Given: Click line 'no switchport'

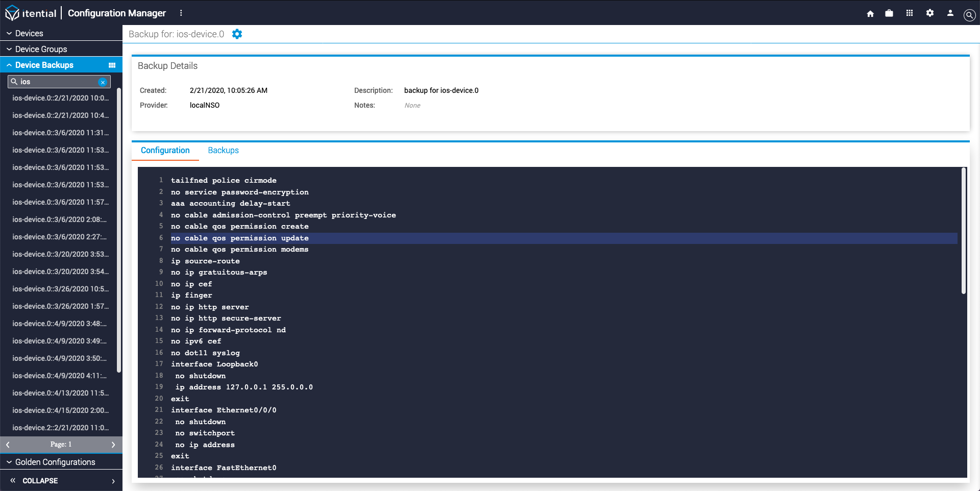Looking at the screenshot, I should tap(205, 433).
